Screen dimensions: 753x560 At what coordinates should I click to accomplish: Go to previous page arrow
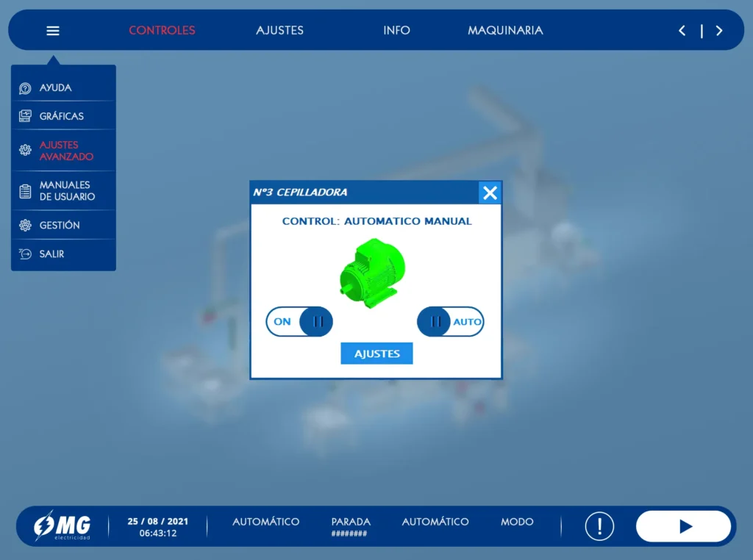point(682,31)
